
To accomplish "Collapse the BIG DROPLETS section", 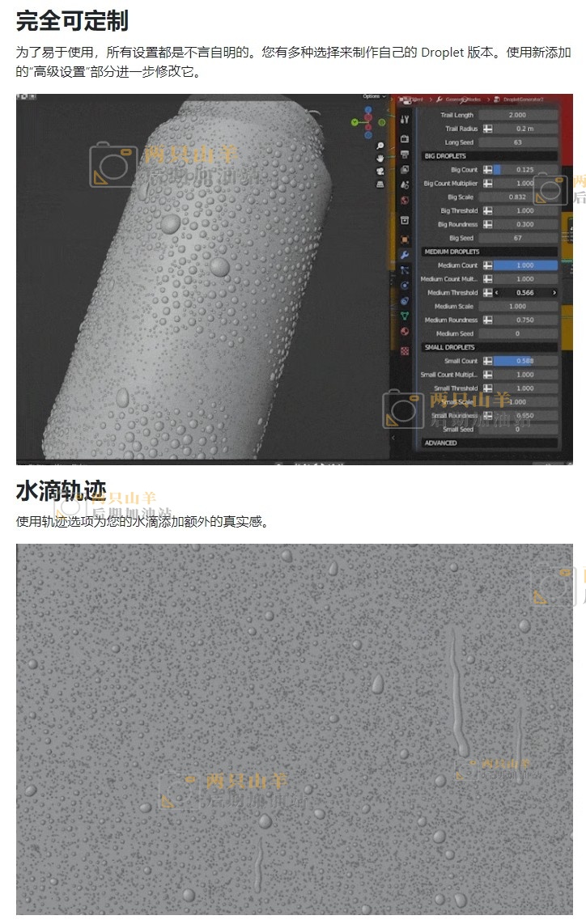I will [445, 156].
